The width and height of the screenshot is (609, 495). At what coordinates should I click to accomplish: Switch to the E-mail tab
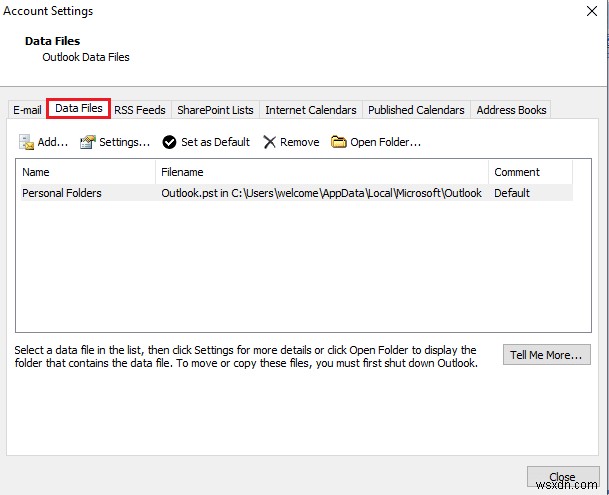pyautogui.click(x=27, y=110)
